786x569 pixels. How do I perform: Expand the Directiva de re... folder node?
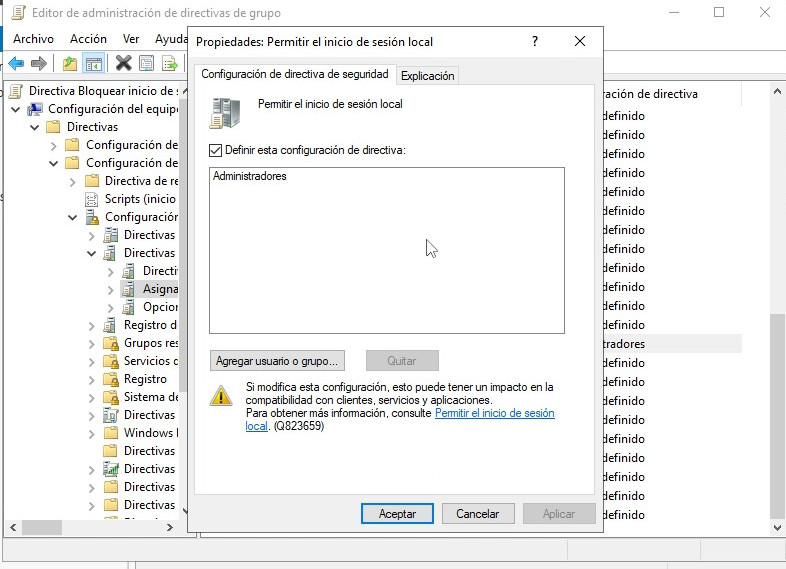click(73, 181)
